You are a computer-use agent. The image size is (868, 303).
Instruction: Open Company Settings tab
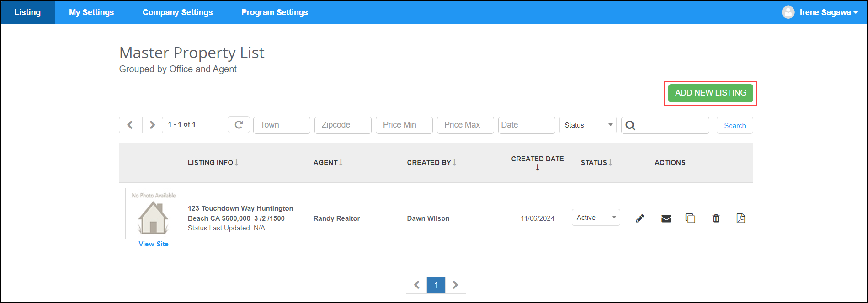tap(177, 12)
